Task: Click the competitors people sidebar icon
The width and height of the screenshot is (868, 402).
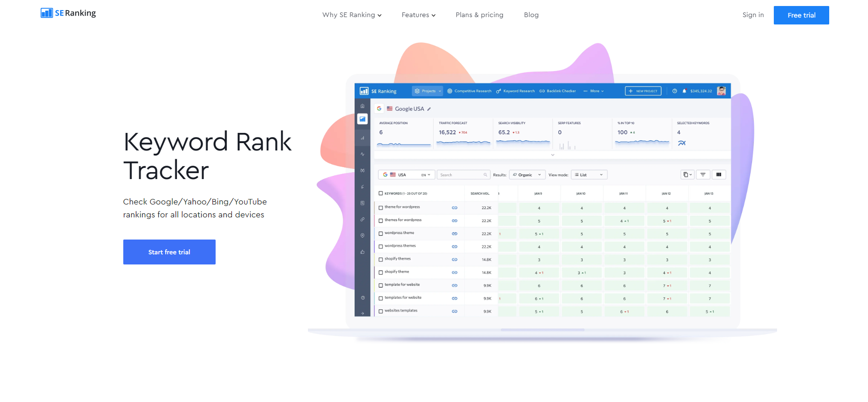Action: tap(362, 170)
